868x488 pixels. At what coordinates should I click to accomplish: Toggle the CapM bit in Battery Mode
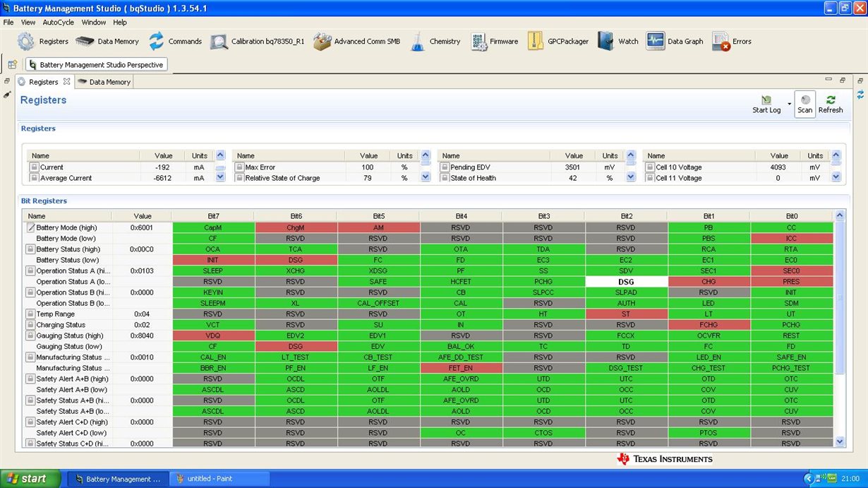tap(212, 227)
